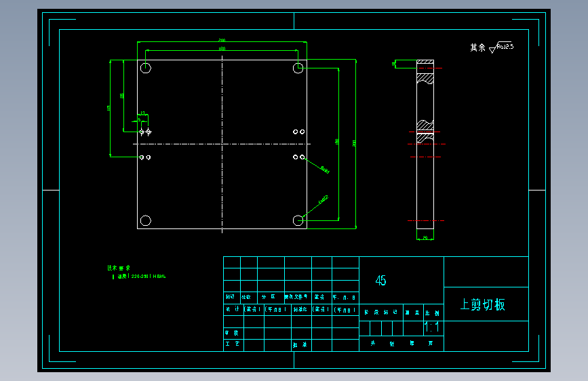This screenshot has width=588, height=381.
Task: Select the "工艺" row label
Action: point(233,344)
